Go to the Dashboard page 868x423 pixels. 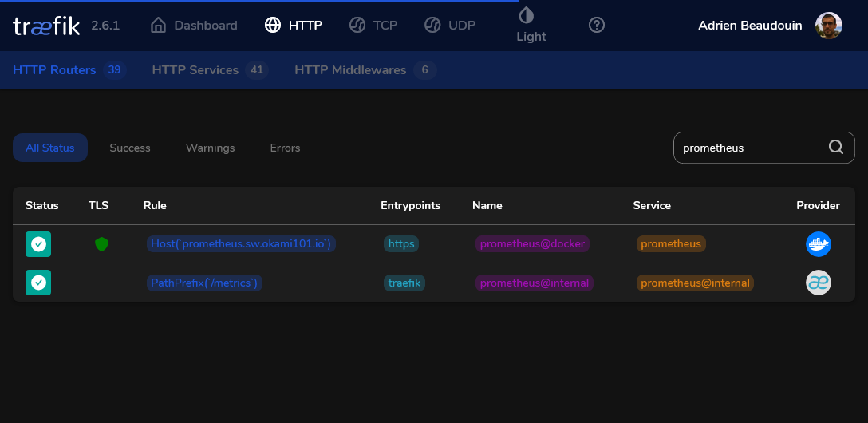[x=194, y=25]
